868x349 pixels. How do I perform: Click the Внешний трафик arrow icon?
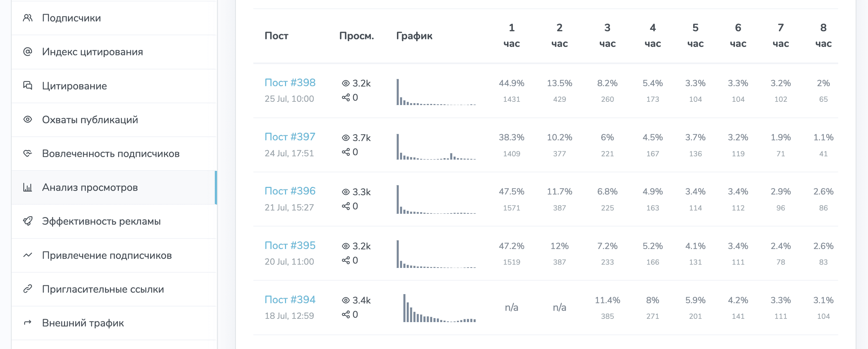[x=28, y=323]
